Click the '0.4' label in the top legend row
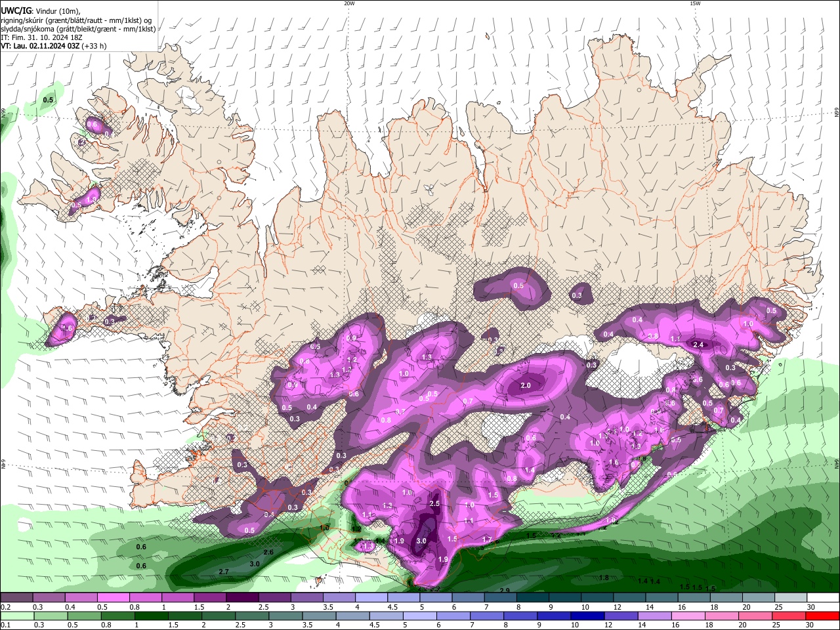The height and width of the screenshot is (630, 840). click(x=70, y=607)
